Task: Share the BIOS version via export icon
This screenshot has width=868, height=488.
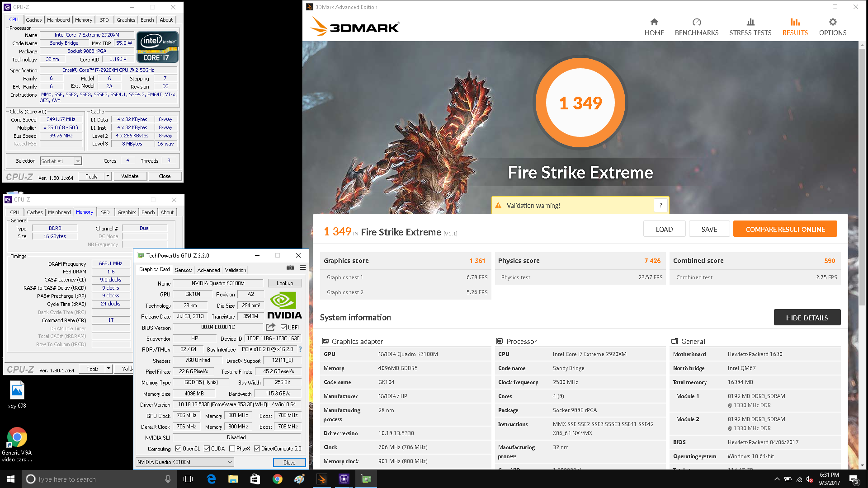Action: click(x=270, y=327)
